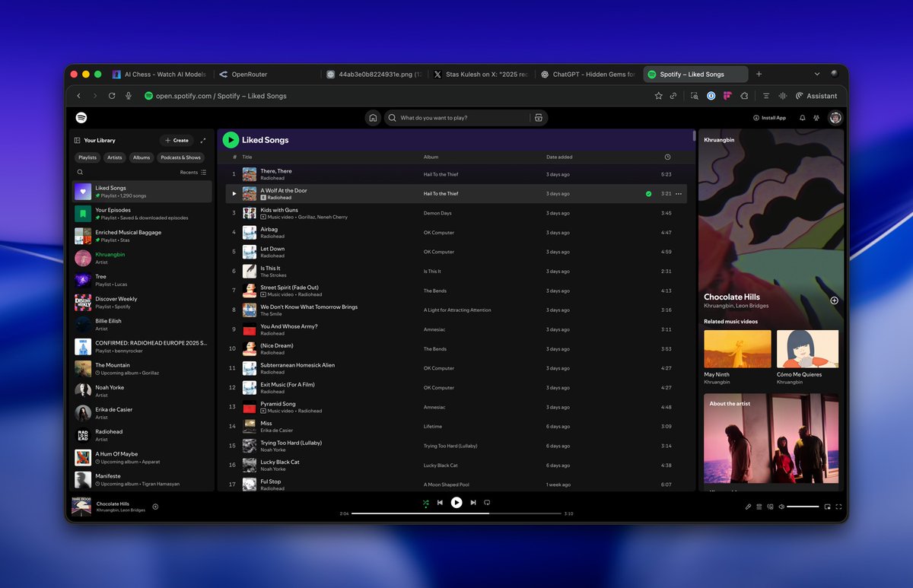Switch to the AI Chess browser tab
Viewport: 913px width, 588px height.
pos(159,75)
